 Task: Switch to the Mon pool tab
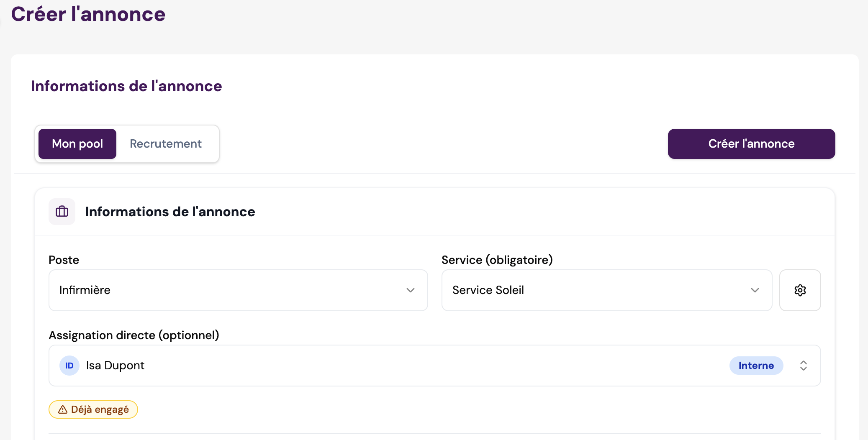pos(77,144)
